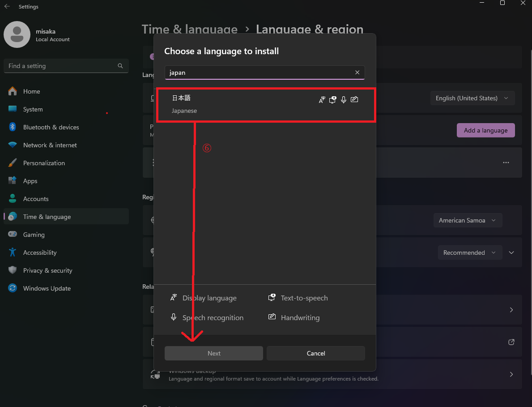The image size is (532, 407).
Task: Open the language row three-dot menu
Action: [506, 163]
